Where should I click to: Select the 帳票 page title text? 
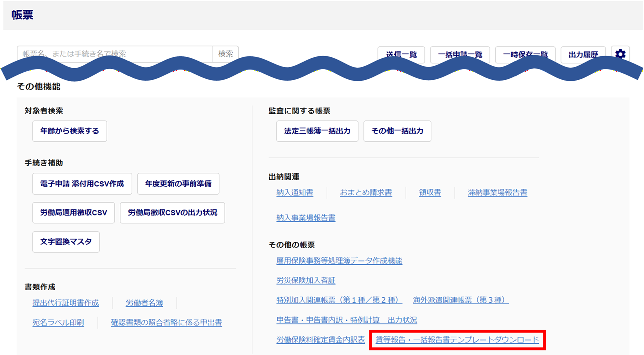pyautogui.click(x=22, y=15)
